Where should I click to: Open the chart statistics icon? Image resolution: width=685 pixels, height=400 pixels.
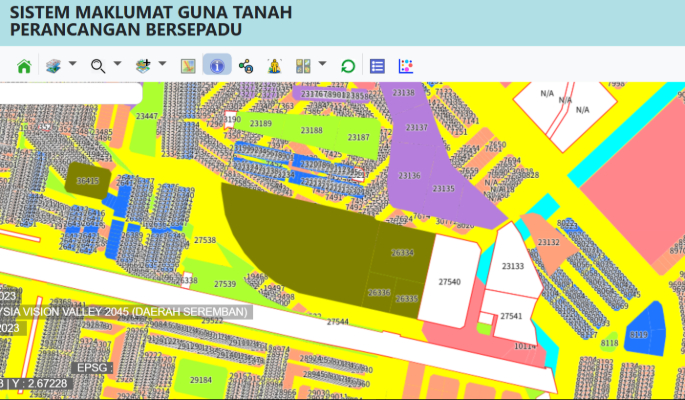pyautogui.click(x=406, y=66)
